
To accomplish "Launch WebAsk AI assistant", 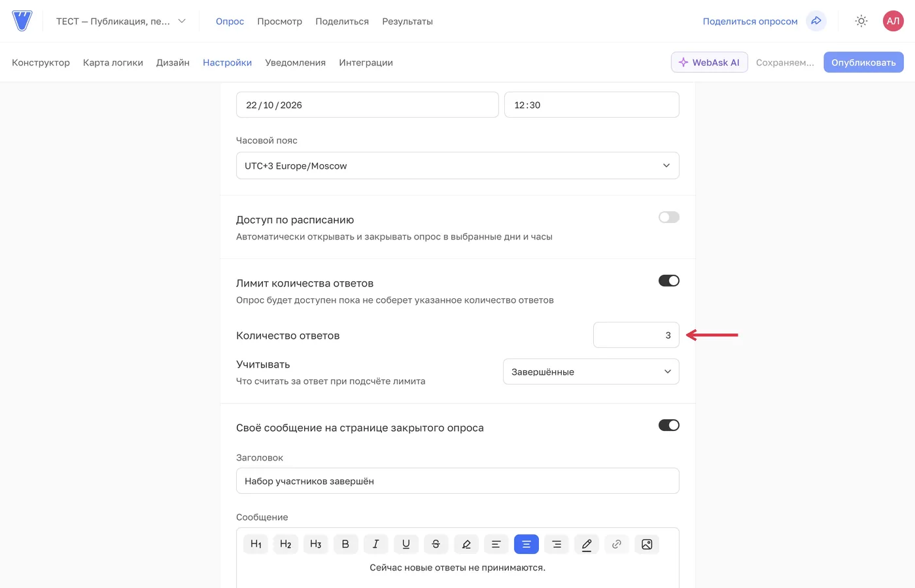I will pos(709,62).
